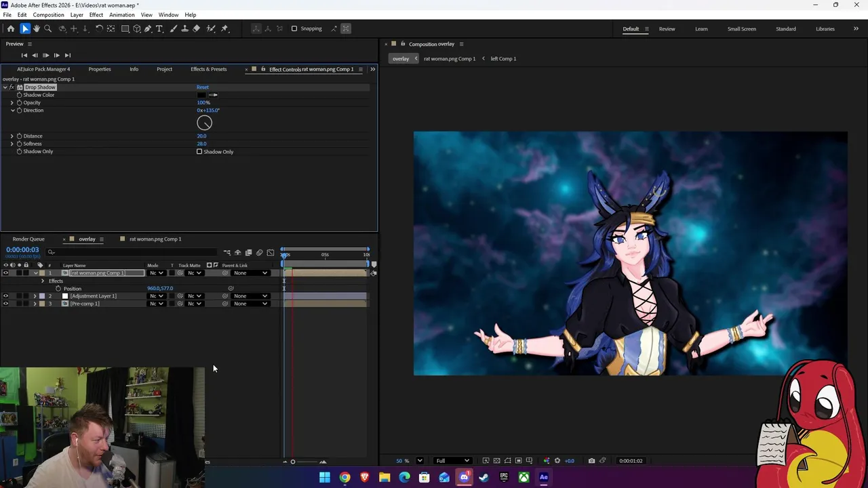The width and height of the screenshot is (868, 488).
Task: Select the Zoom magnifier tool
Action: pos(47,28)
